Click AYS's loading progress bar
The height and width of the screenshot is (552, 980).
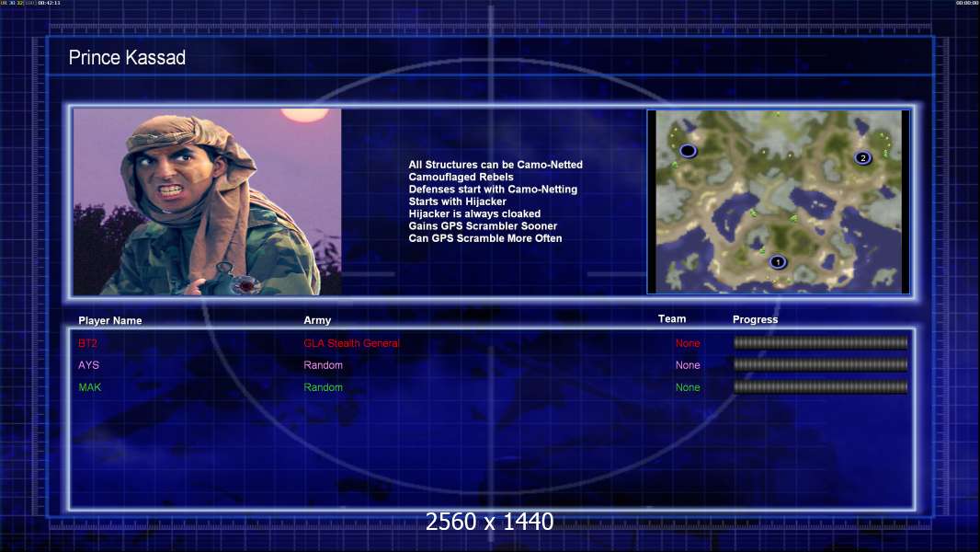821,364
